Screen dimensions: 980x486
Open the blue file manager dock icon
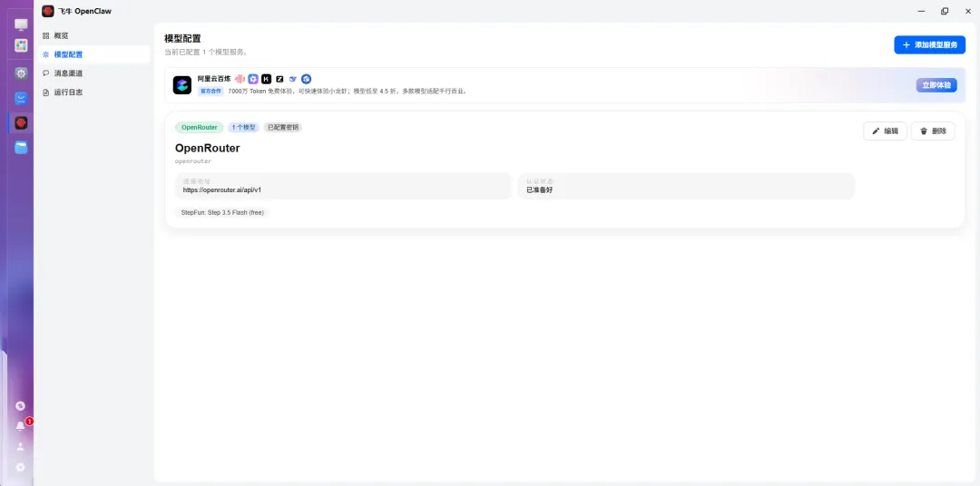pyautogui.click(x=21, y=148)
